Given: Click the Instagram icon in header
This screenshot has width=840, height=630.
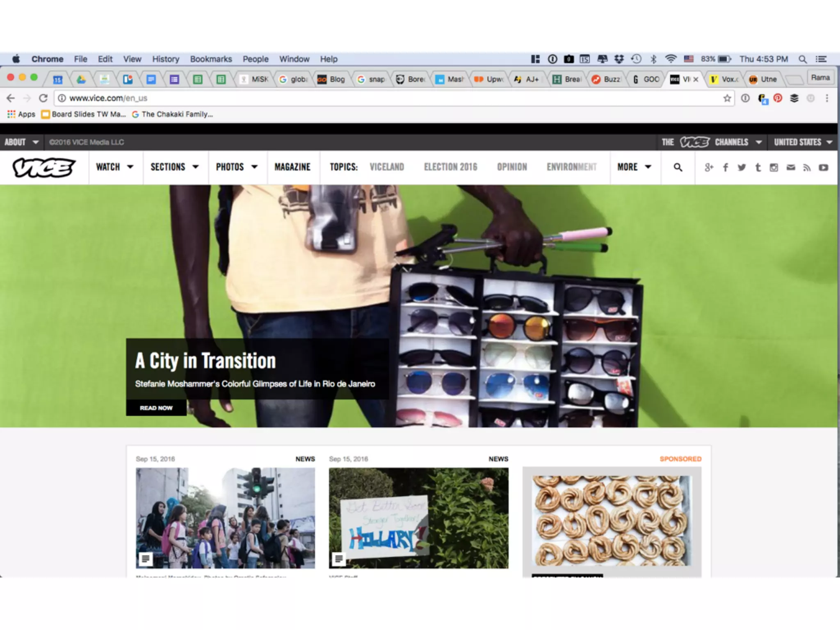Looking at the screenshot, I should pos(774,167).
